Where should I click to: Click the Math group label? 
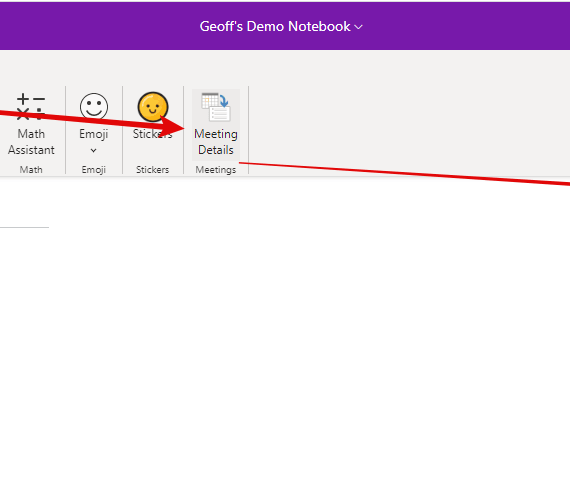tap(31, 169)
